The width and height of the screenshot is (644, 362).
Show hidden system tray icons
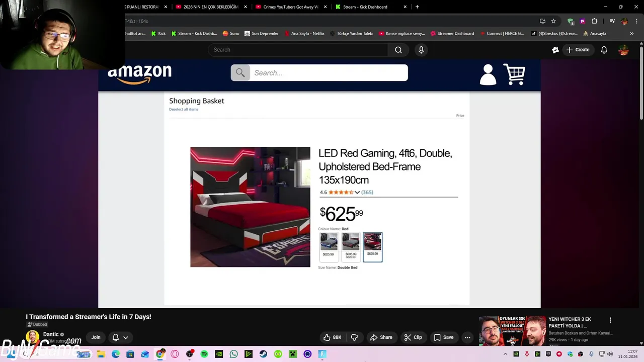[x=505, y=354]
